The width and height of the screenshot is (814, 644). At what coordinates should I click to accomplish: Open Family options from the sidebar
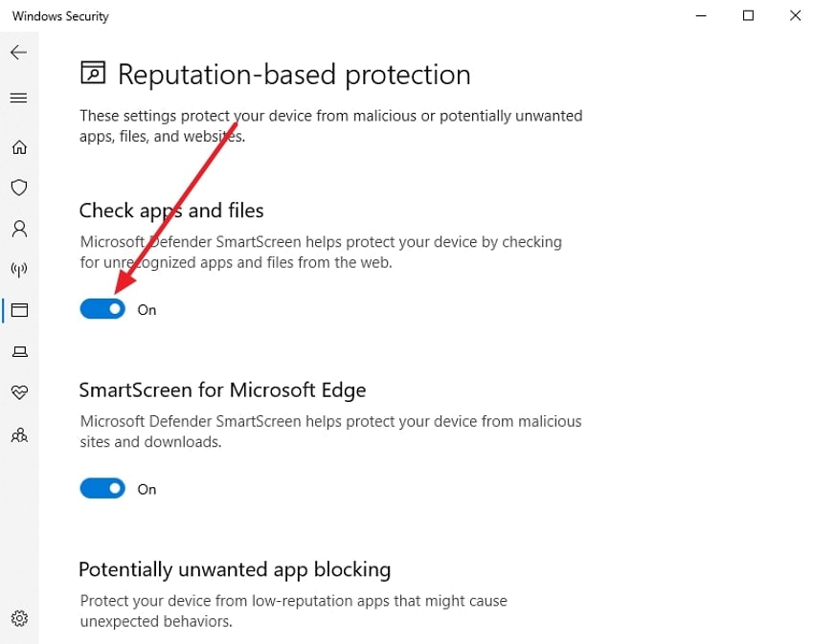point(19,435)
